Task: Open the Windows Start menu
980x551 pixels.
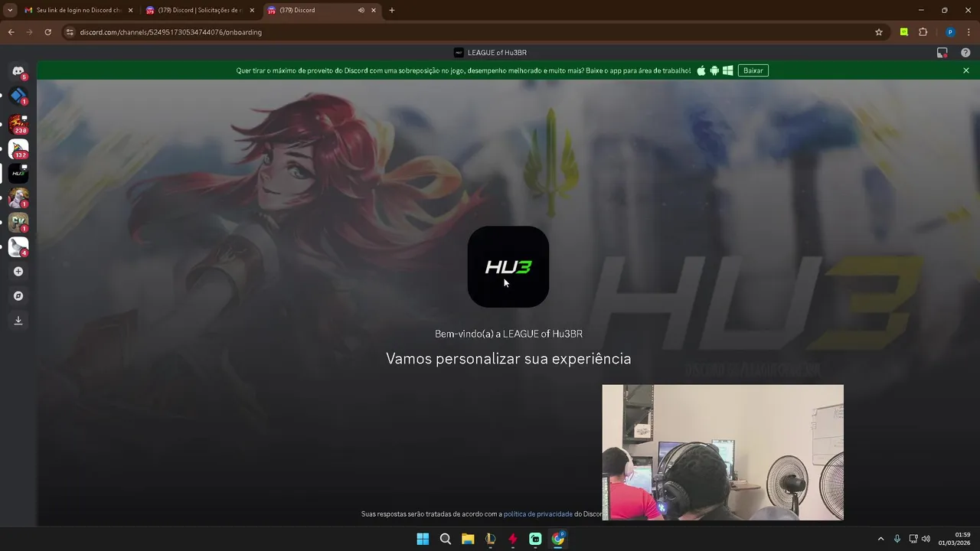Action: (423, 539)
